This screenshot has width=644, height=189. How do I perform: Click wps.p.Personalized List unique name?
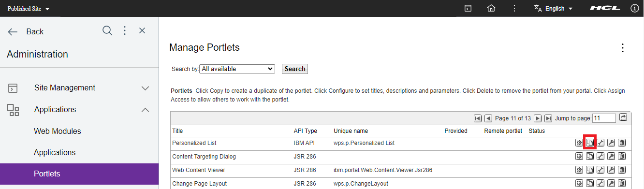[364, 143]
